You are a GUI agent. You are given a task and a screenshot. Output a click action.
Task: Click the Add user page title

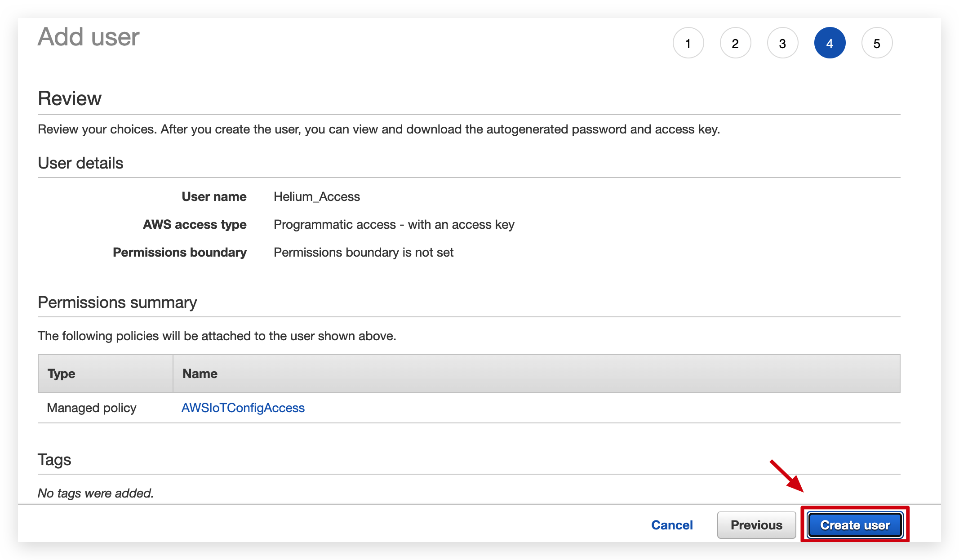click(89, 37)
